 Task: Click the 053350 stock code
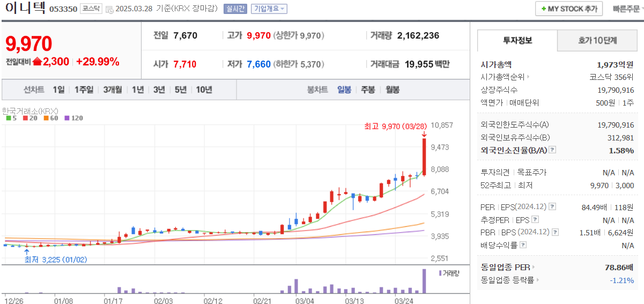(x=63, y=9)
